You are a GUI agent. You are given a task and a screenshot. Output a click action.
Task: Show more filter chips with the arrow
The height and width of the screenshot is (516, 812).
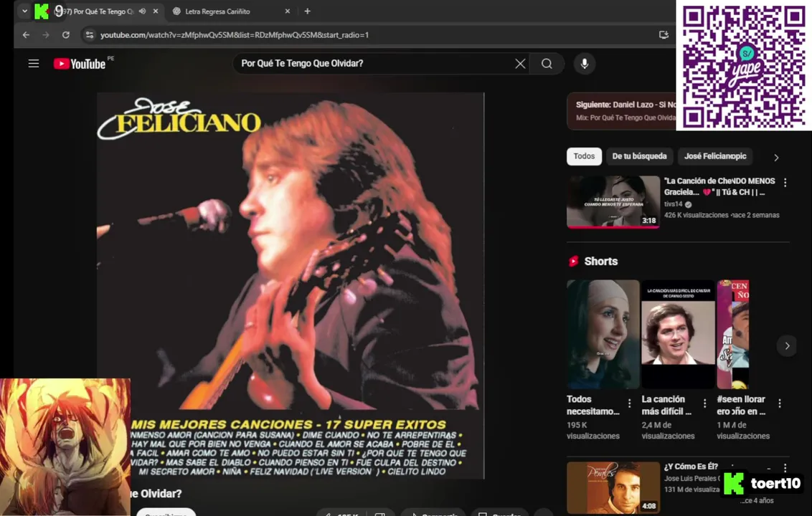click(775, 158)
